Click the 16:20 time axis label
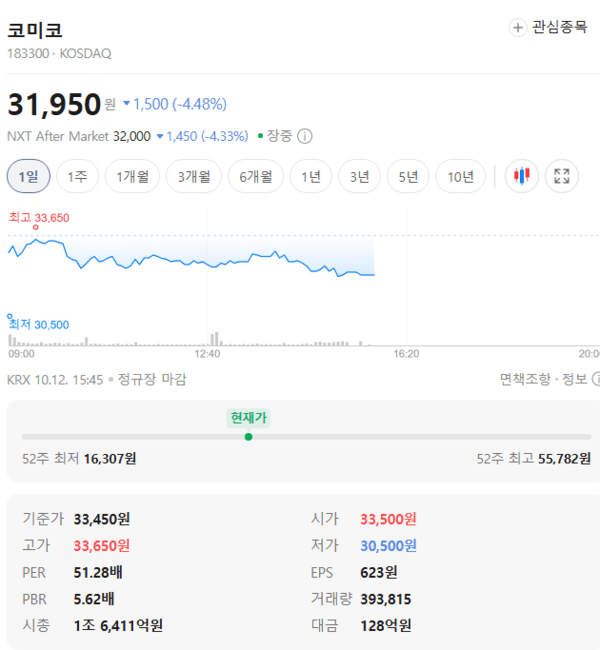 pyautogui.click(x=406, y=354)
